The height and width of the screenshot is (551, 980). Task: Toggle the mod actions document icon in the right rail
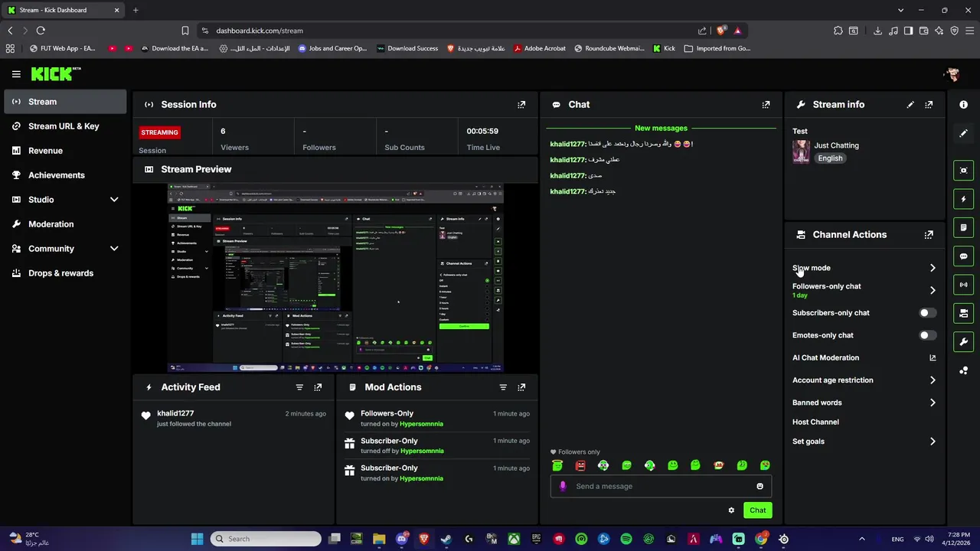(x=963, y=227)
